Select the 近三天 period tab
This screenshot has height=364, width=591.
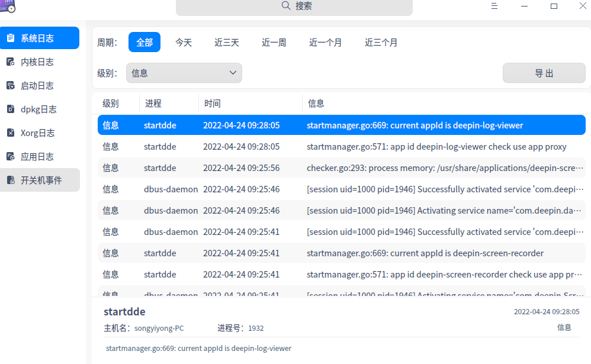(226, 42)
